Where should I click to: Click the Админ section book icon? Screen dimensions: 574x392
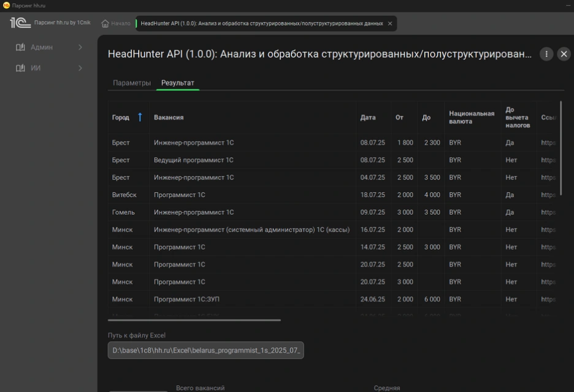click(x=20, y=47)
